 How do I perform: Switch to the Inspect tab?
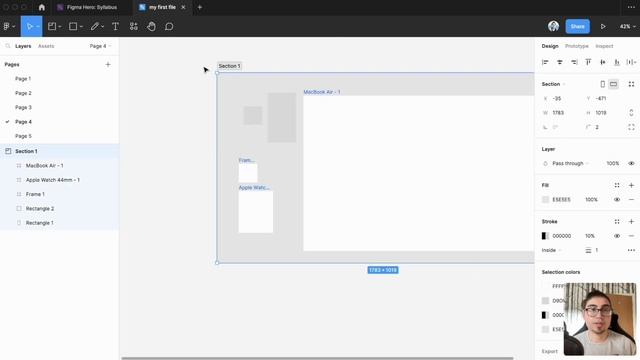tap(604, 46)
